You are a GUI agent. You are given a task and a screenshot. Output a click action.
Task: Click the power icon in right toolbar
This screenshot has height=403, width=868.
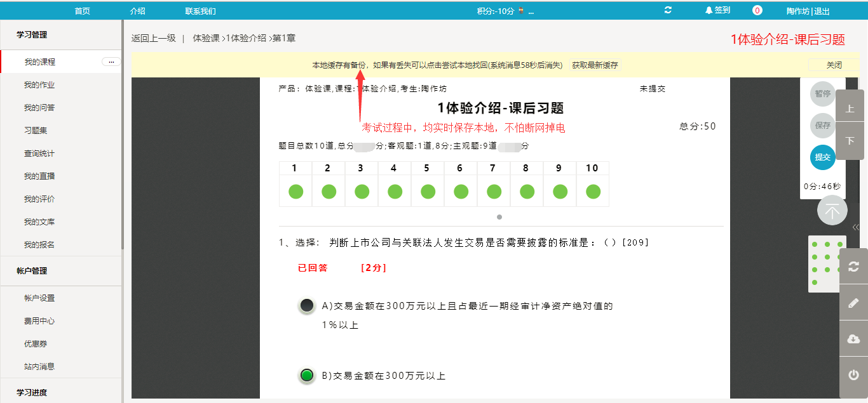coord(853,375)
